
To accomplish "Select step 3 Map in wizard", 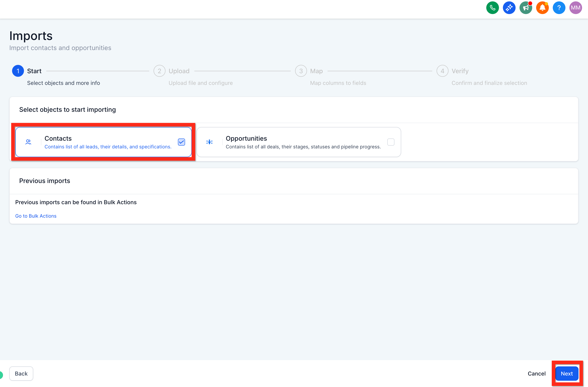I will [301, 71].
